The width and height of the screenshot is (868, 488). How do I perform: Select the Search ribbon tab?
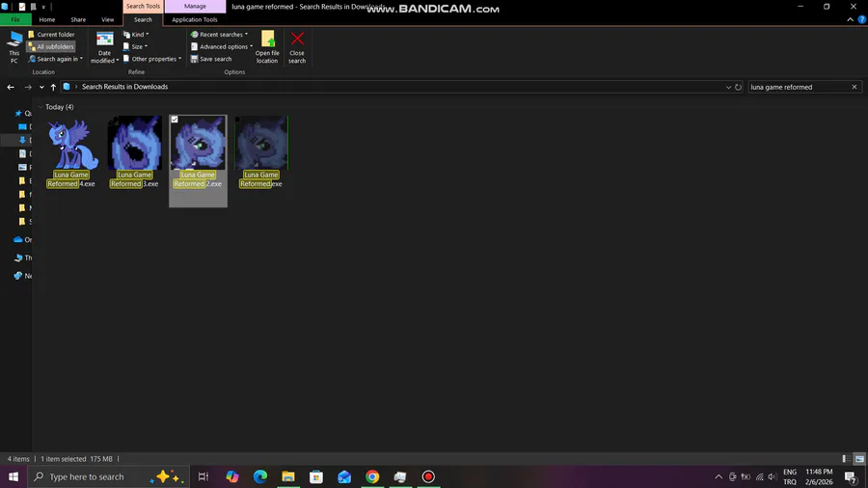click(143, 19)
